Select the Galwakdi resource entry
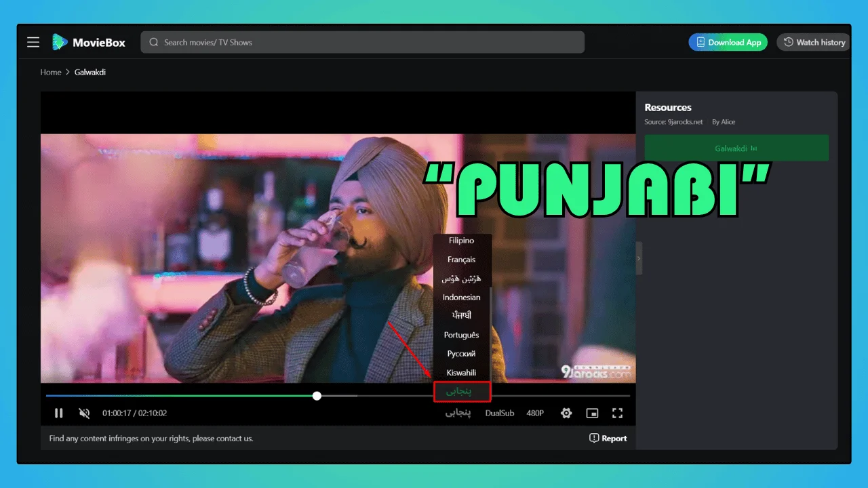This screenshot has width=868, height=488. [736, 148]
